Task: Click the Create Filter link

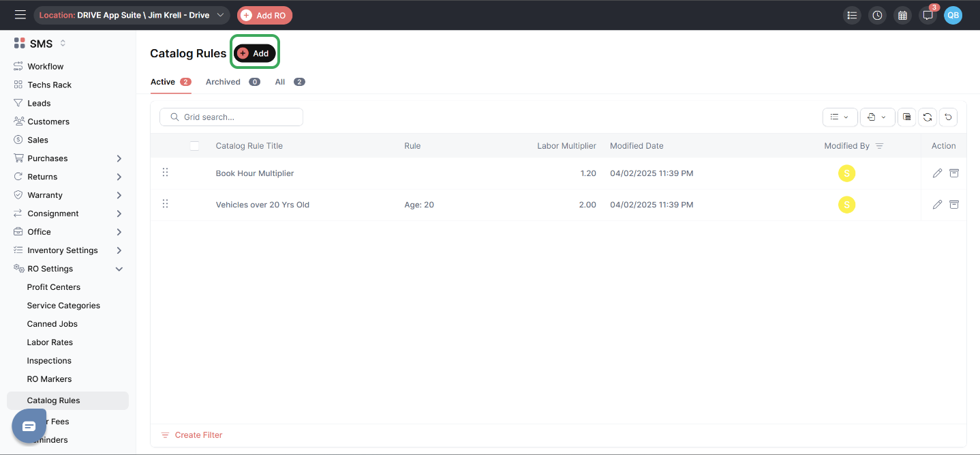Action: click(192, 435)
